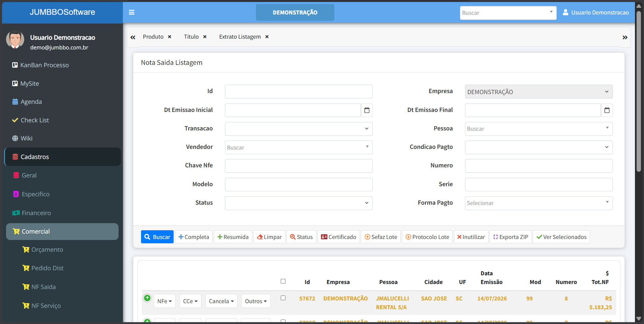
Task: Open the Vendedor search dropdown
Action: click(x=298, y=147)
